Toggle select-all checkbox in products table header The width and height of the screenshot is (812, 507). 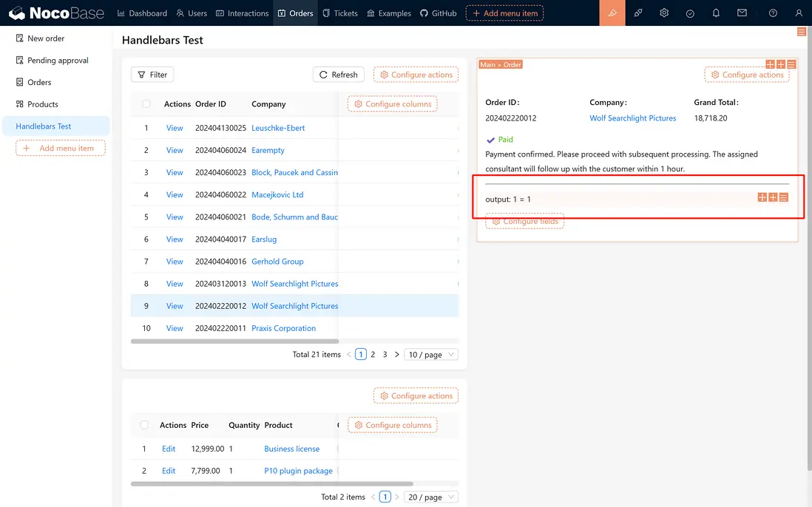pos(144,425)
